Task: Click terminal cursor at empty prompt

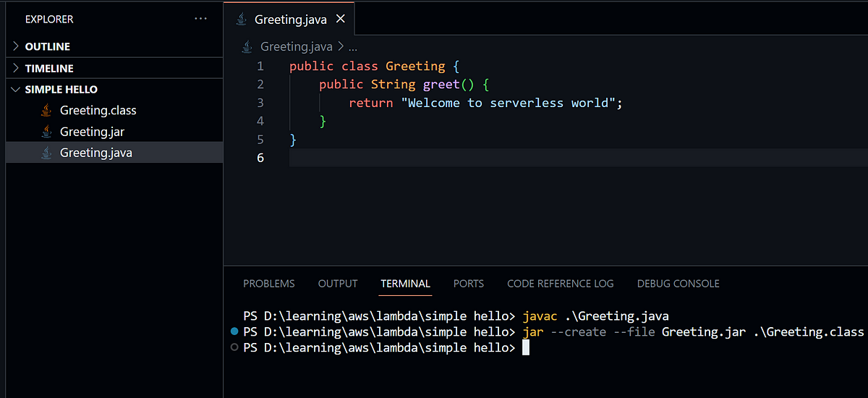Action: [x=526, y=348]
